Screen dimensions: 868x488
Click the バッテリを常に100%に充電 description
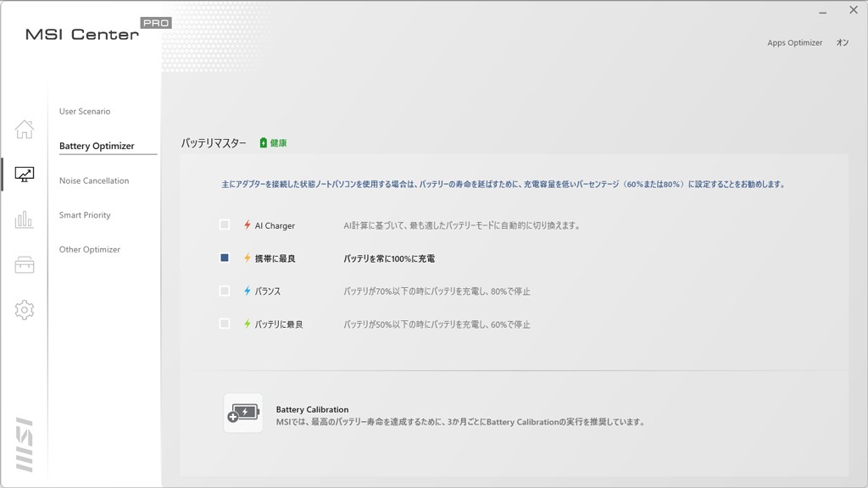point(389,258)
